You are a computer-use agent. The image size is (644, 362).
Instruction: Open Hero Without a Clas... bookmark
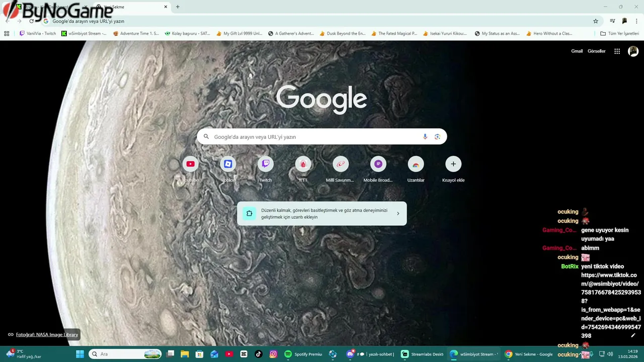[549, 34]
